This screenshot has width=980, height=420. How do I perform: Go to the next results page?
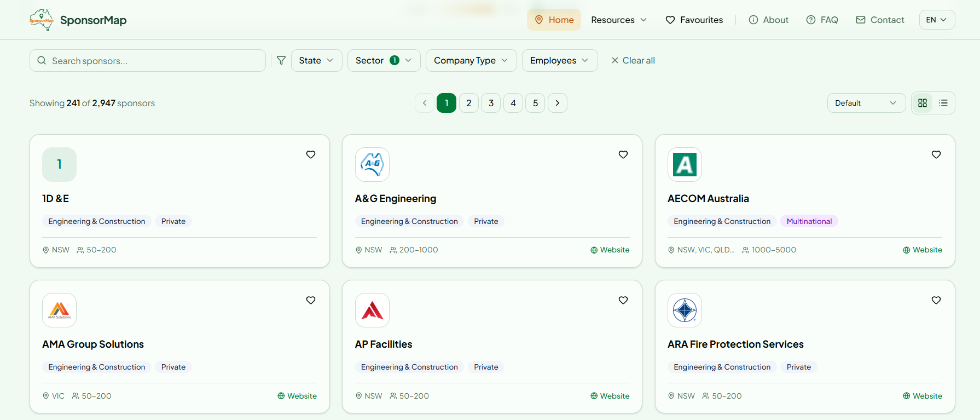[x=558, y=103]
